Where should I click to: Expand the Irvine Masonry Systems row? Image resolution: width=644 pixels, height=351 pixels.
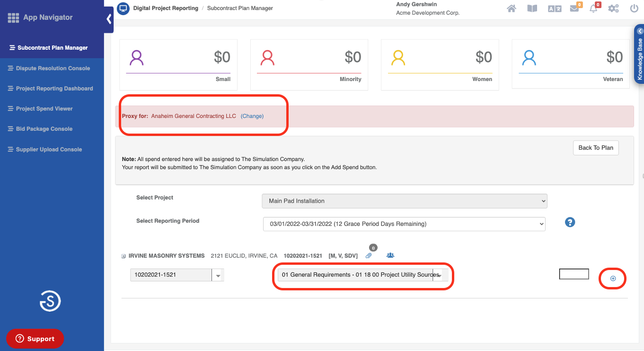coord(124,256)
